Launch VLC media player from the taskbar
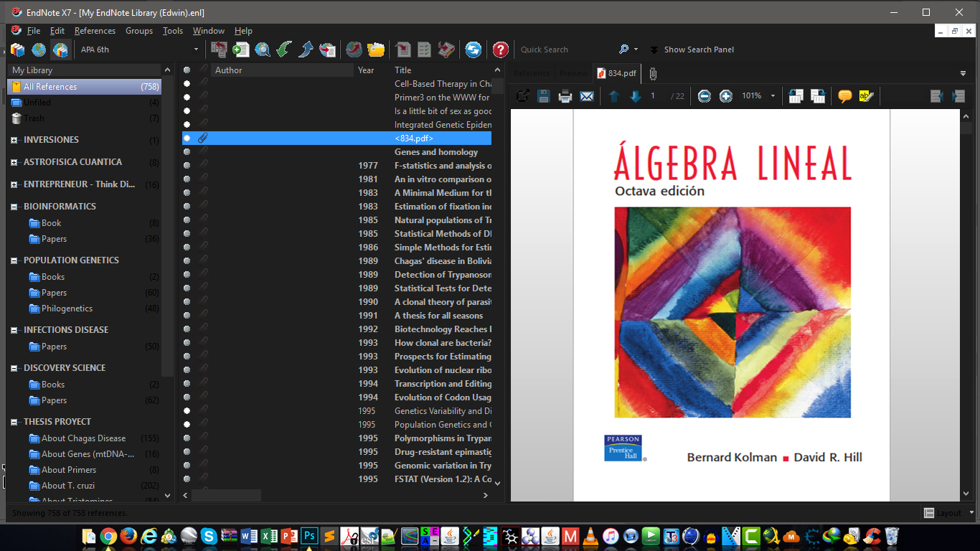Screen dimensions: 980x551 pos(590,536)
